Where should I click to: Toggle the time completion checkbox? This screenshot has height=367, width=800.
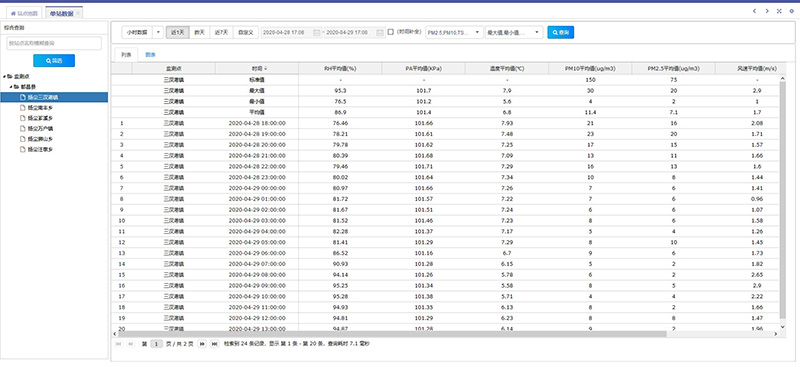[x=391, y=32]
